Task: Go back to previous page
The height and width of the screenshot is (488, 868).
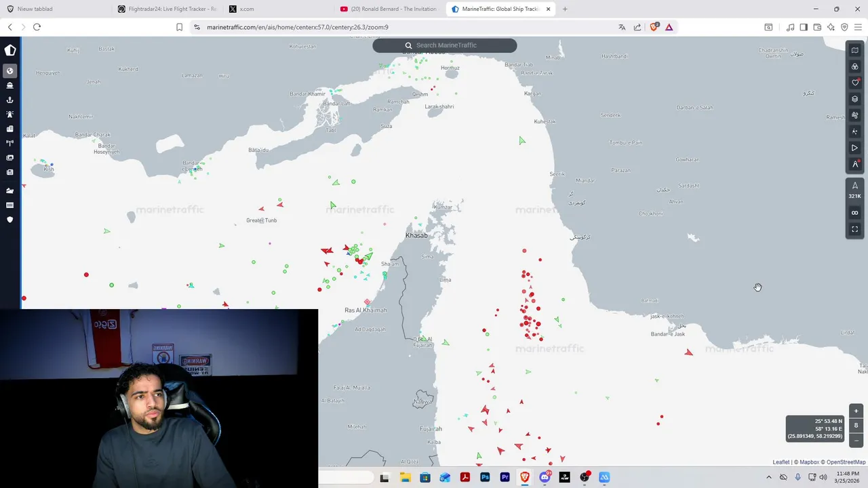Action: point(10,27)
